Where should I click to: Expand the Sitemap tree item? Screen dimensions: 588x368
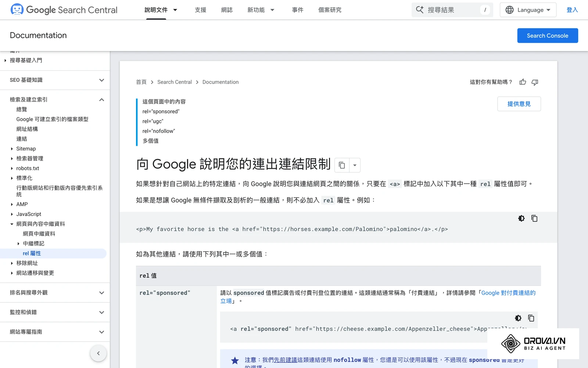coord(12,149)
